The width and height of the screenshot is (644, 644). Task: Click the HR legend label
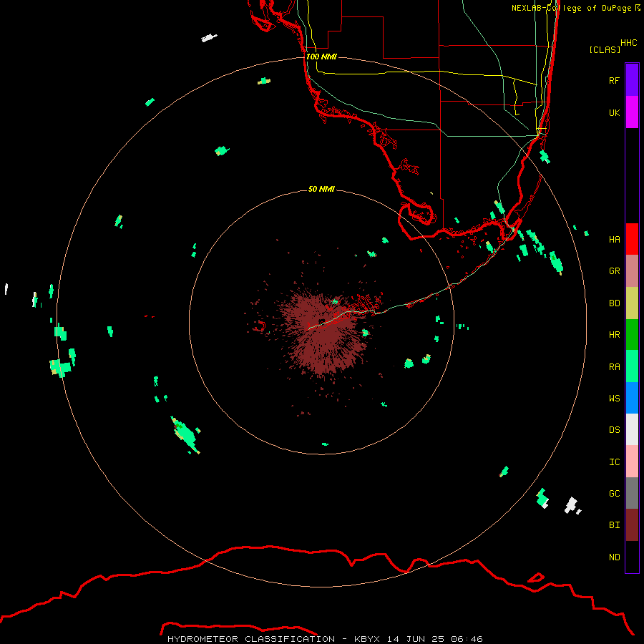point(614,335)
